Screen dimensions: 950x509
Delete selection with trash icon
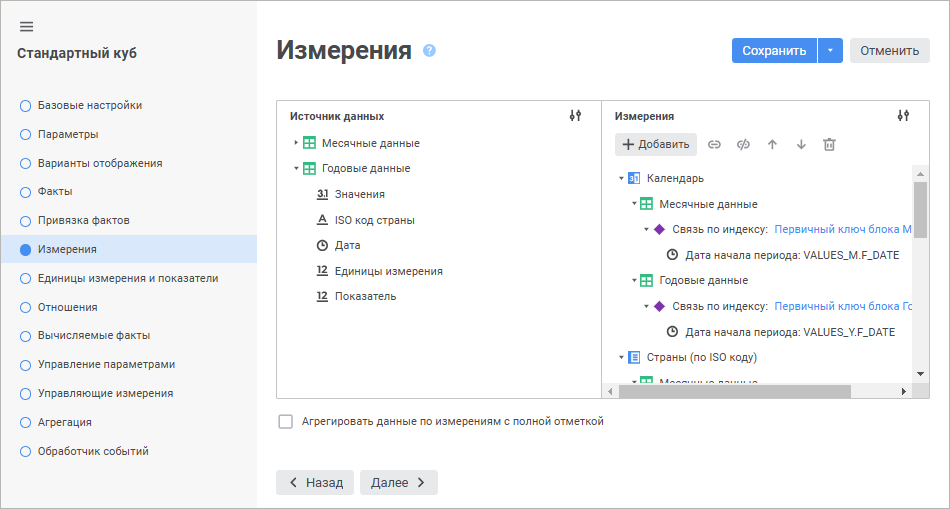(829, 144)
